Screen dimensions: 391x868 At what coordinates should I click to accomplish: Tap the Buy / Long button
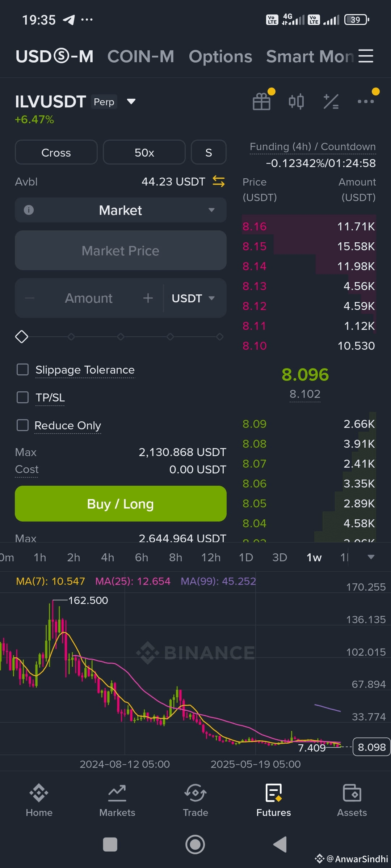click(x=121, y=503)
